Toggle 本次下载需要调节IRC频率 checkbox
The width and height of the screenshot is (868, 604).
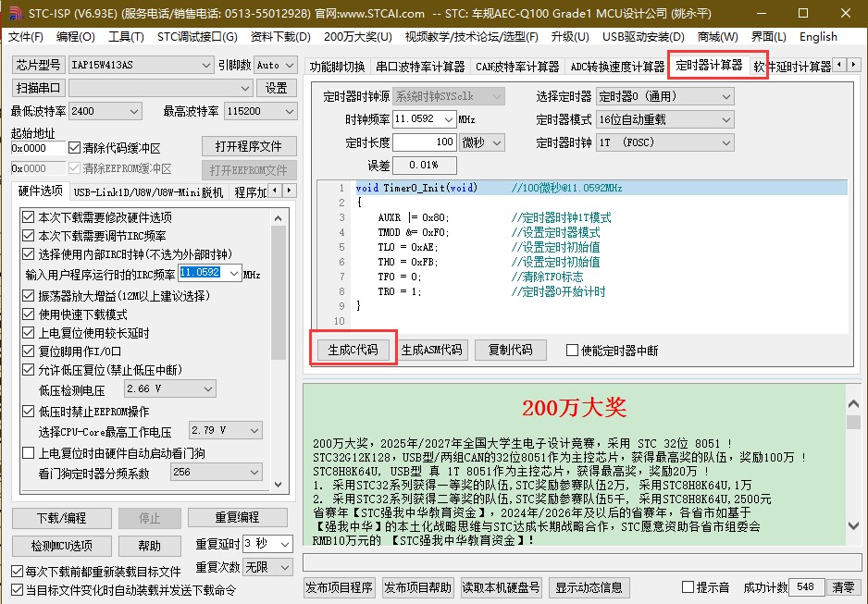[29, 236]
